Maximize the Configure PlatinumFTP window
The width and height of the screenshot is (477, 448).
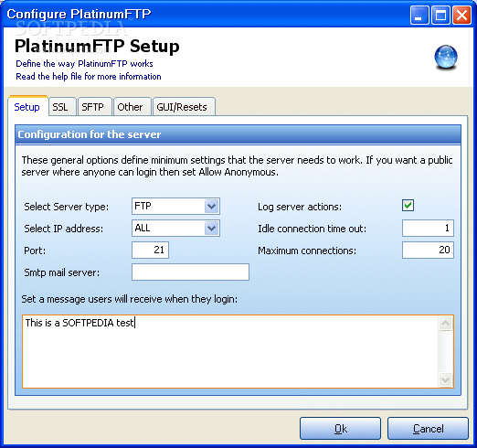pos(440,15)
